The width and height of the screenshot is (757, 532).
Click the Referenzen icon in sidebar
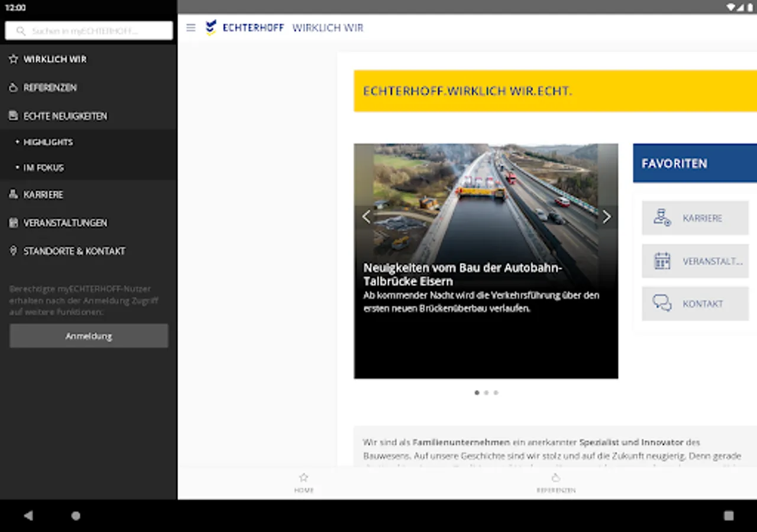pos(13,87)
